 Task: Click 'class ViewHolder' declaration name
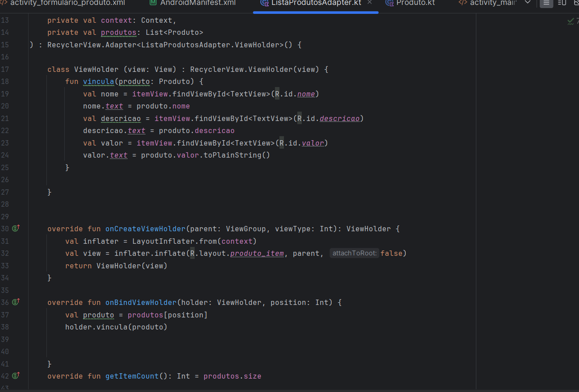96,69
